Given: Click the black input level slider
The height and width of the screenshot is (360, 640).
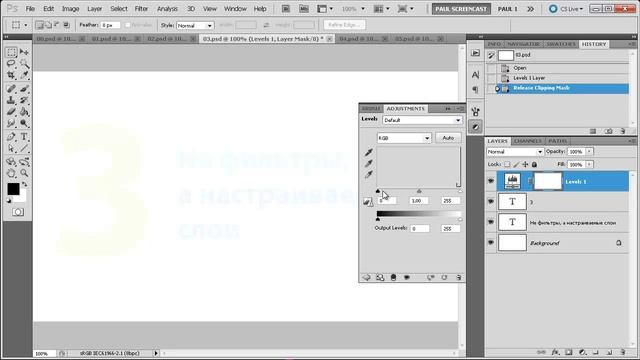Looking at the screenshot, I should pyautogui.click(x=378, y=191).
